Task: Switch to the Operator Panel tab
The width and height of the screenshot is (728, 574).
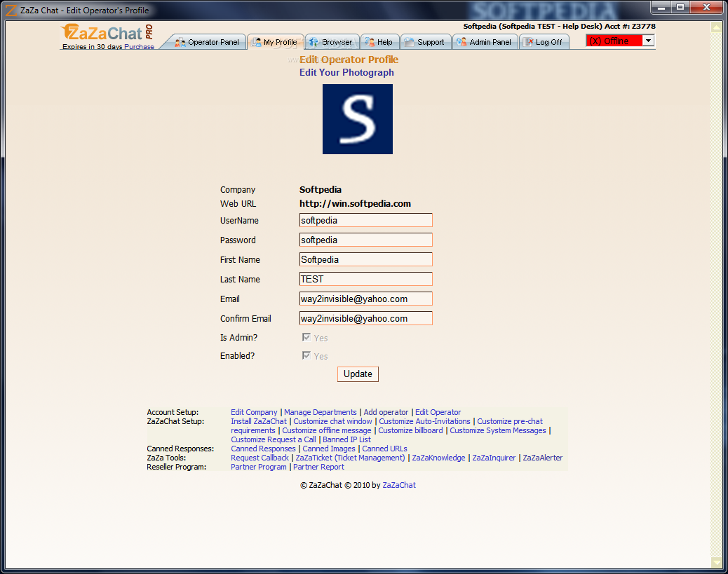Action: coord(208,42)
